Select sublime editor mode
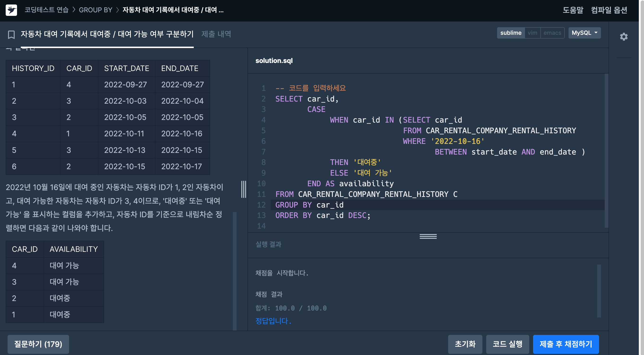The image size is (644, 355). click(511, 33)
